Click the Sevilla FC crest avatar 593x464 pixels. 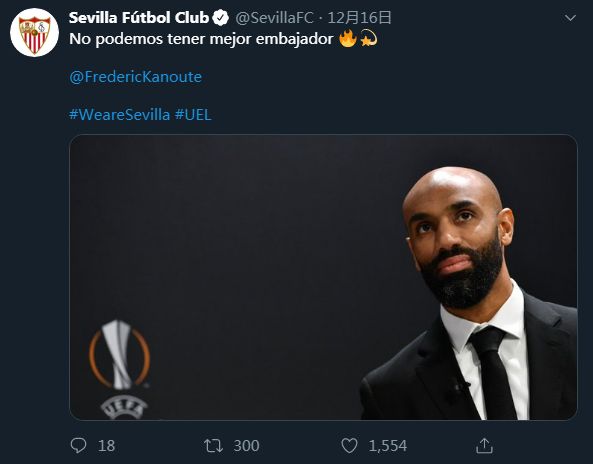click(x=34, y=33)
